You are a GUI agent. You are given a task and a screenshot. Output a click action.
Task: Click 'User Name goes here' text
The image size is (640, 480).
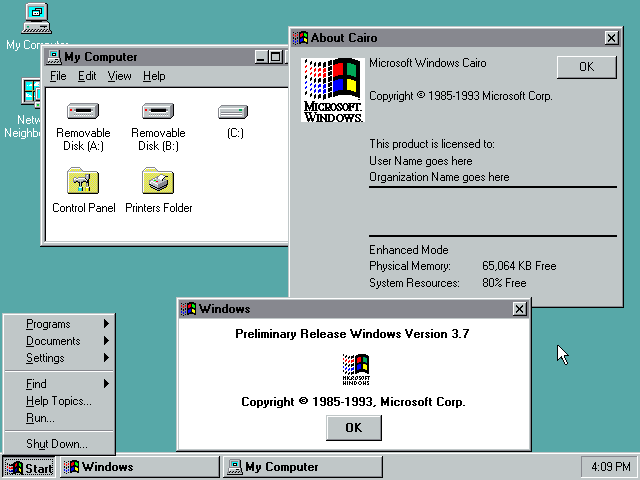[x=420, y=161]
